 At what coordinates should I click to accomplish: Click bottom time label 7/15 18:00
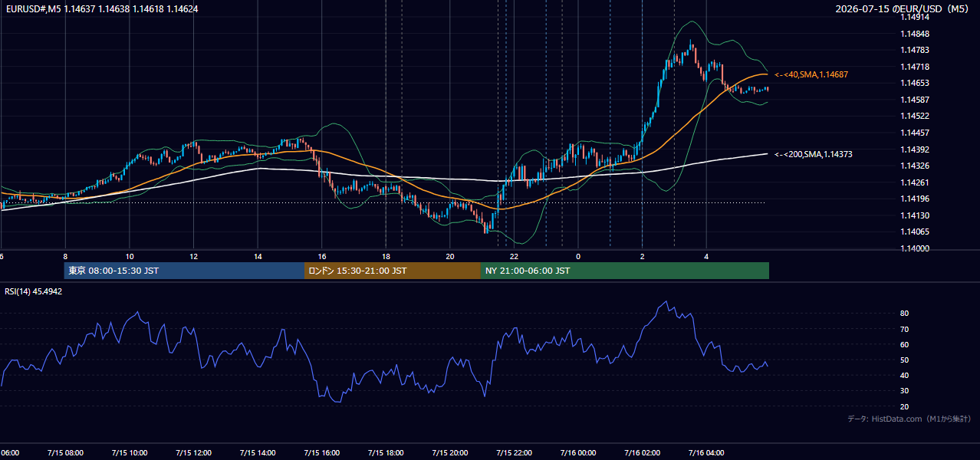click(x=386, y=453)
